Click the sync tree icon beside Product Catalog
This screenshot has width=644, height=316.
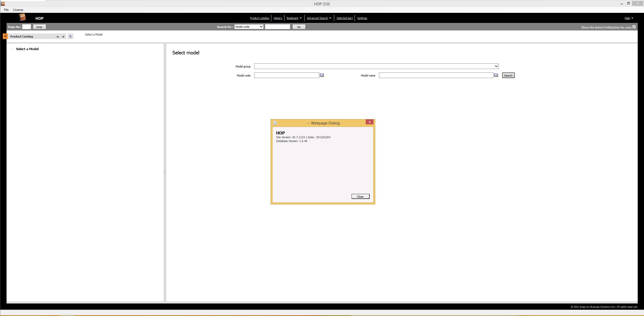[70, 37]
